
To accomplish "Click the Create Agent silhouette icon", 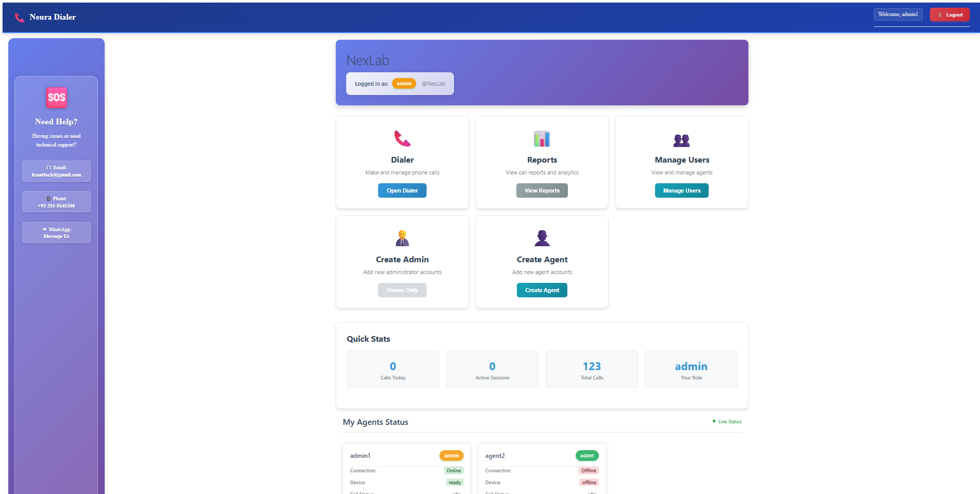I will pyautogui.click(x=542, y=238).
